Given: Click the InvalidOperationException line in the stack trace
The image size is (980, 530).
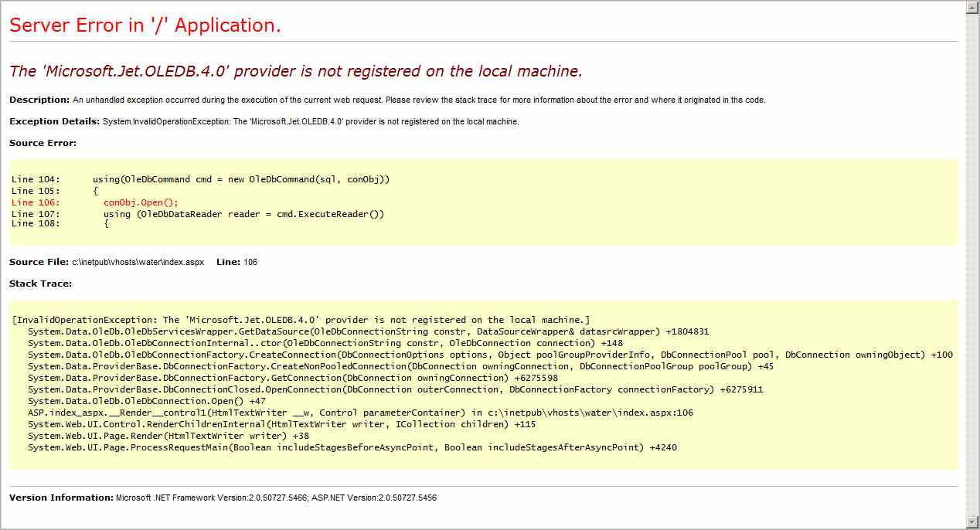Looking at the screenshot, I should click(x=301, y=320).
